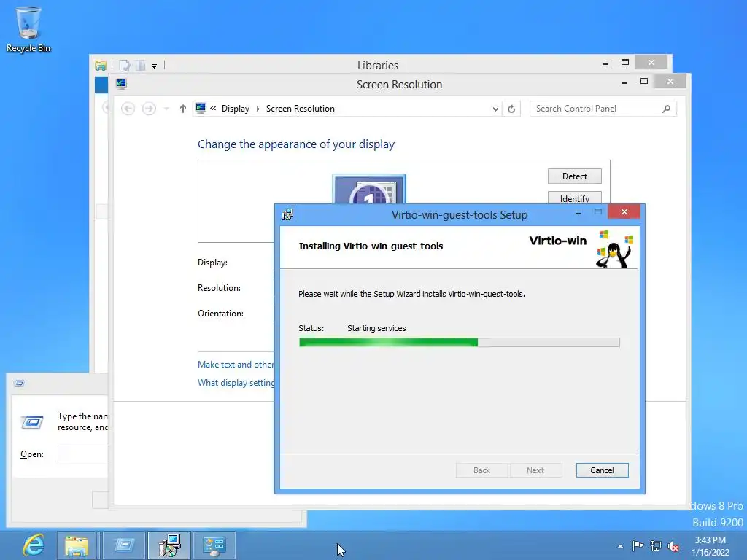Click the Run dialog title bar icon
This screenshot has width=747, height=560.
(19, 384)
